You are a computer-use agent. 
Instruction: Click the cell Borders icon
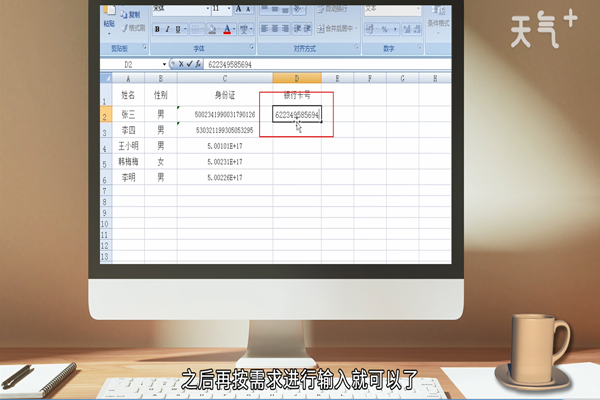coord(195,29)
